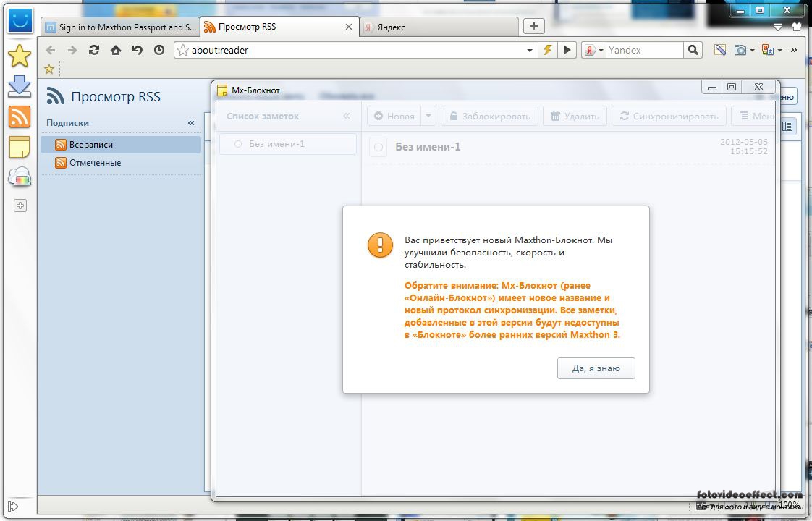Click the cloud icon in the sidebar

coord(20,177)
